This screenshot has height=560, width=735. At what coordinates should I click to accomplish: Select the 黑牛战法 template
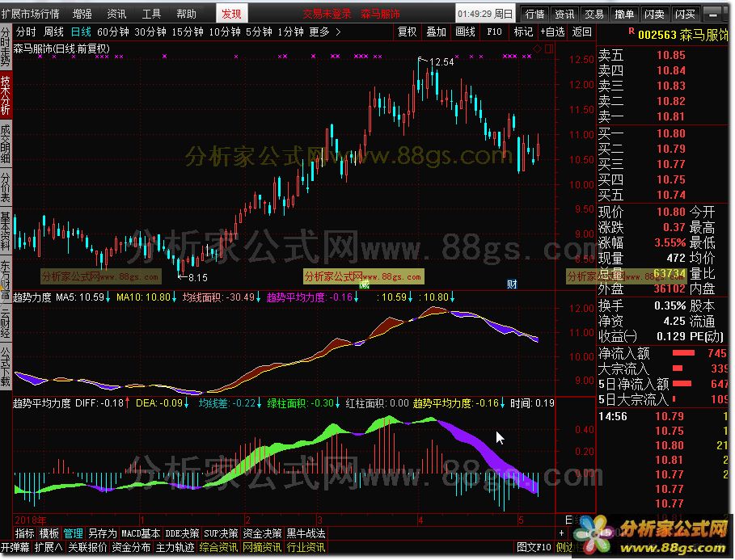pos(306,533)
